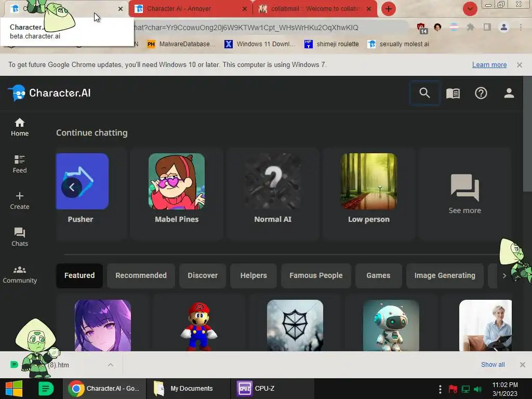
Task: Click the Chrome side panel icon
Action: pyautogui.click(x=487, y=27)
